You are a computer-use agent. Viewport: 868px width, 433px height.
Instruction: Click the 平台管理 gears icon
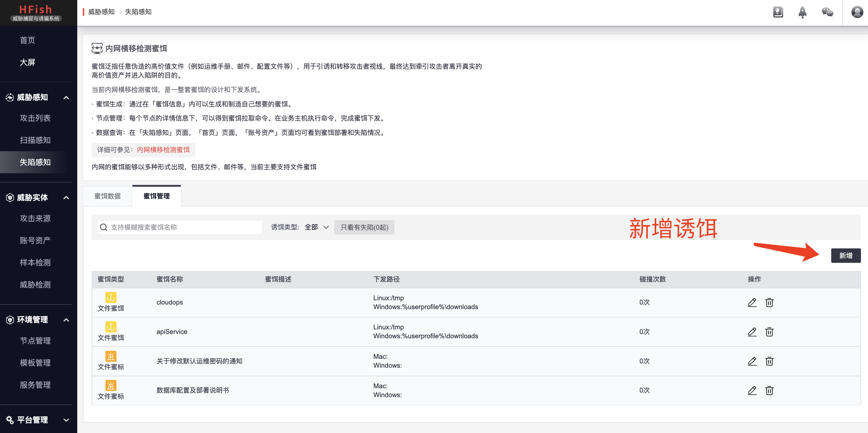tap(10, 420)
